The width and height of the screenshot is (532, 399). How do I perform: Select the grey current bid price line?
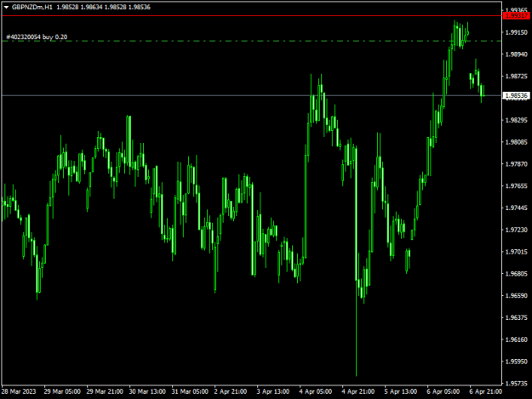pyautogui.click(x=251, y=95)
